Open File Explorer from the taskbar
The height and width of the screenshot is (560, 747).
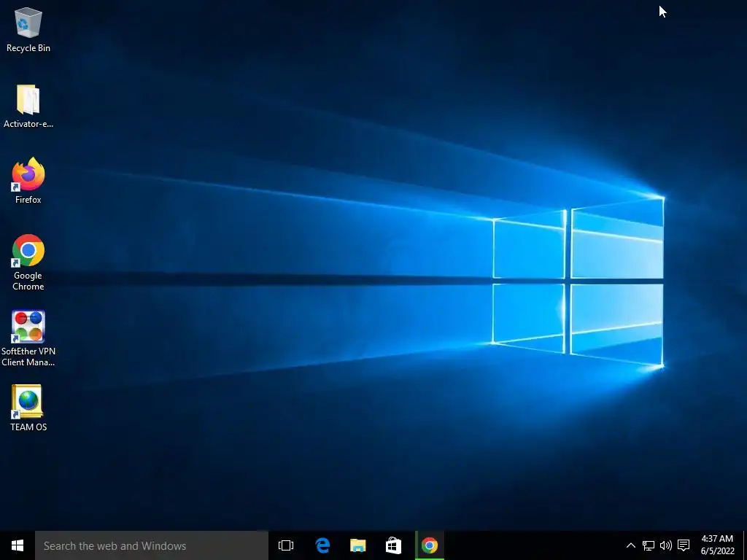coord(357,545)
